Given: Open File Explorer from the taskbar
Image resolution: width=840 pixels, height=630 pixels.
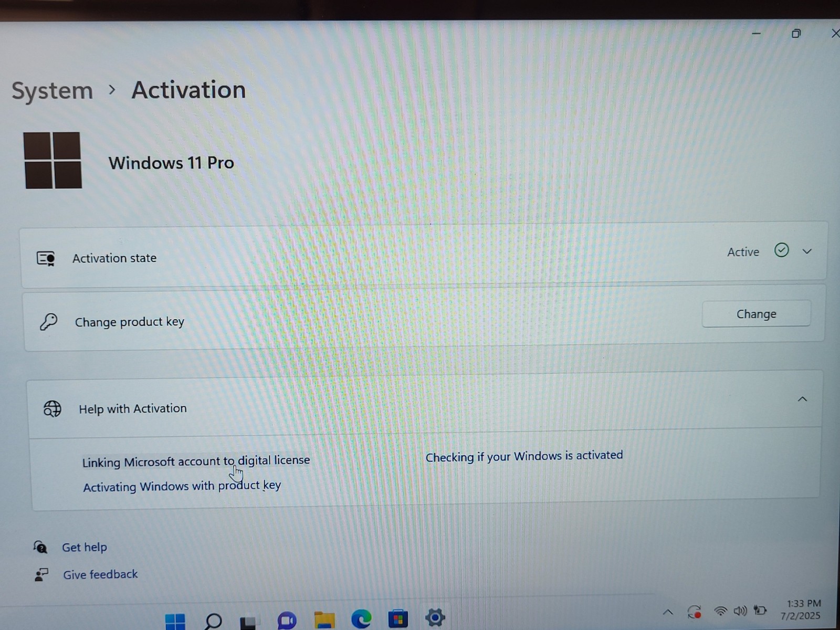Looking at the screenshot, I should (x=324, y=621).
